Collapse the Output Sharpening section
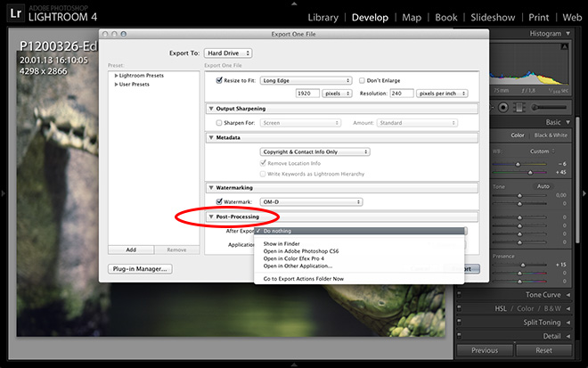Screen dimensions: 588x368 (211, 109)
